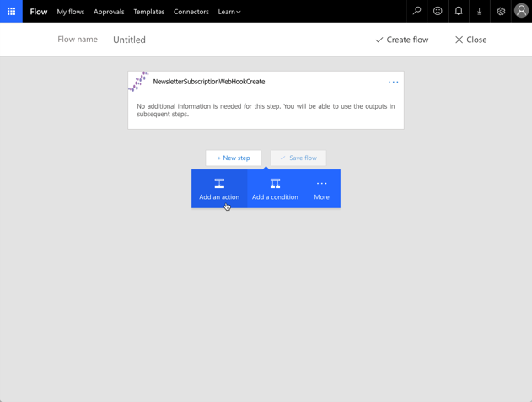Open the trigger card ellipsis menu

[x=393, y=82]
